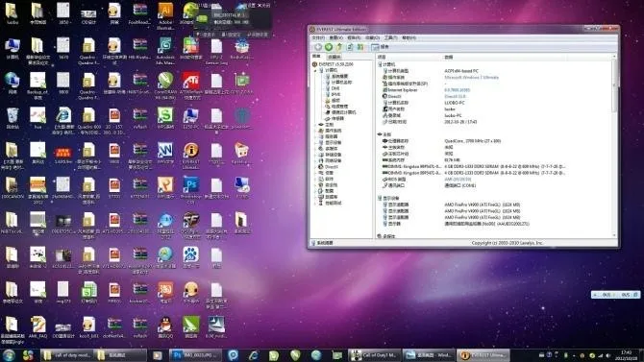Viewport: 644px width, 362px height.
Task: Click the green Forward arrow in EVEREST toolbar
Action: [x=329, y=47]
